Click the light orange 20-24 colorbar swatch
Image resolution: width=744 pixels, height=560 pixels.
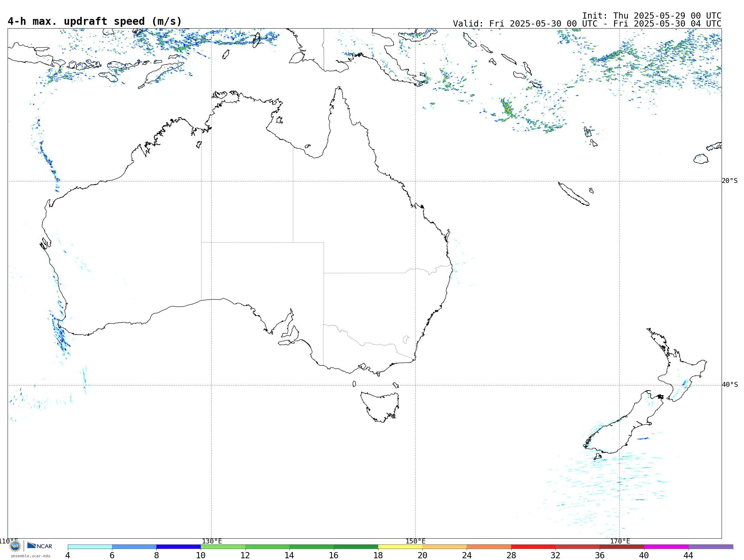pos(445,547)
